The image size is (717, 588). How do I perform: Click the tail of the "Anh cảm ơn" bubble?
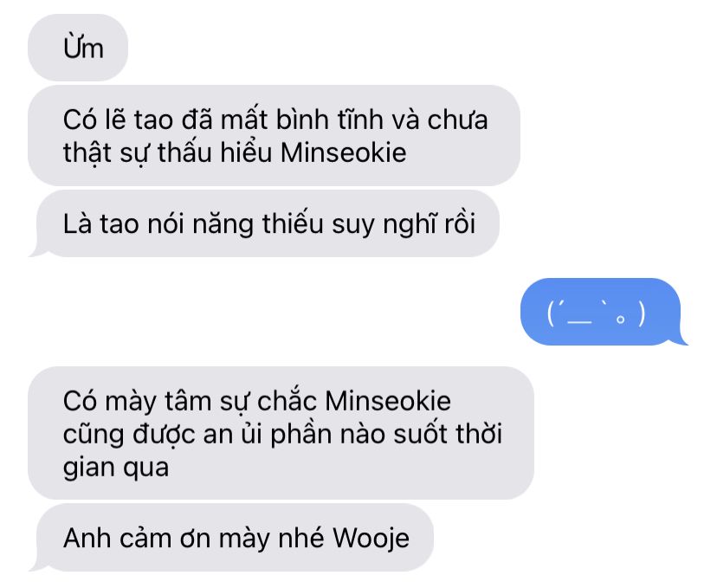coord(37,565)
